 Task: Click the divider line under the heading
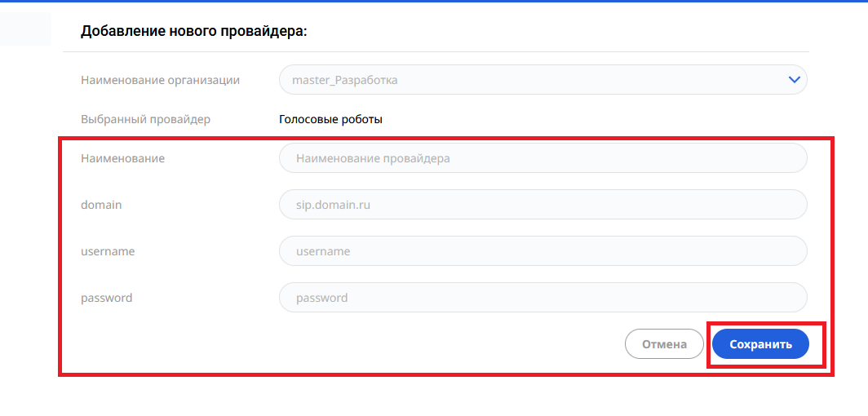[436, 52]
